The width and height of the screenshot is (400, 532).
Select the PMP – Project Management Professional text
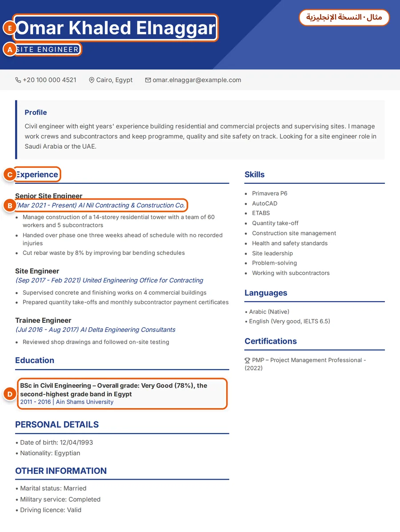click(x=307, y=360)
